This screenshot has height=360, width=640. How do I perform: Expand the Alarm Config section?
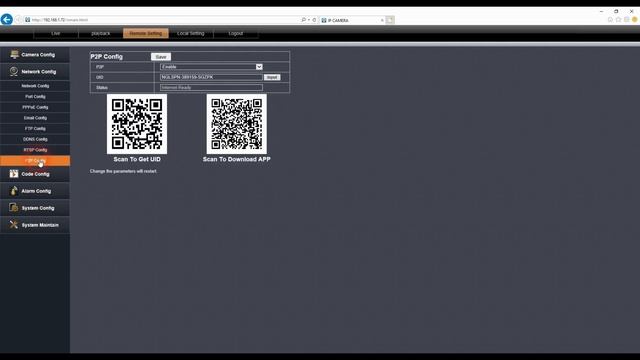click(x=35, y=191)
